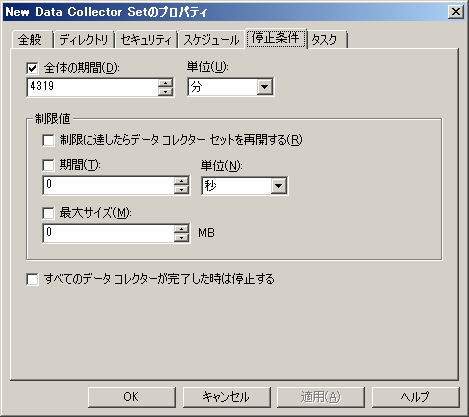Image resolution: width=469 pixels, height=417 pixels.
Task: Increase 期間 limit value with up arrow
Action: click(x=181, y=181)
